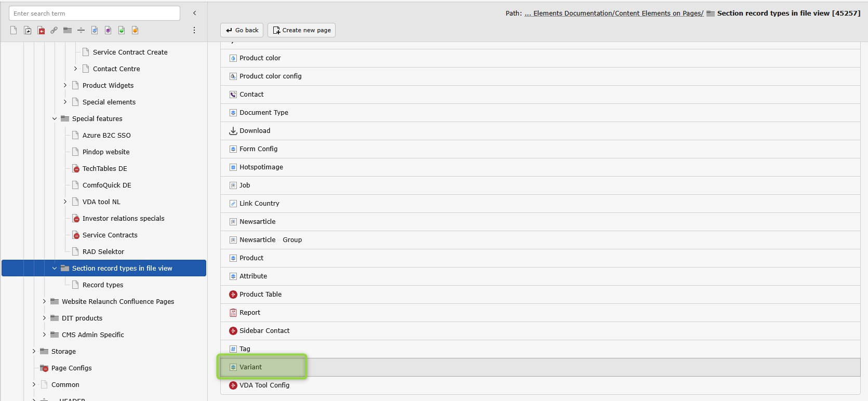Click the external link chain icon
The height and width of the screenshot is (401, 868).
(x=54, y=31)
